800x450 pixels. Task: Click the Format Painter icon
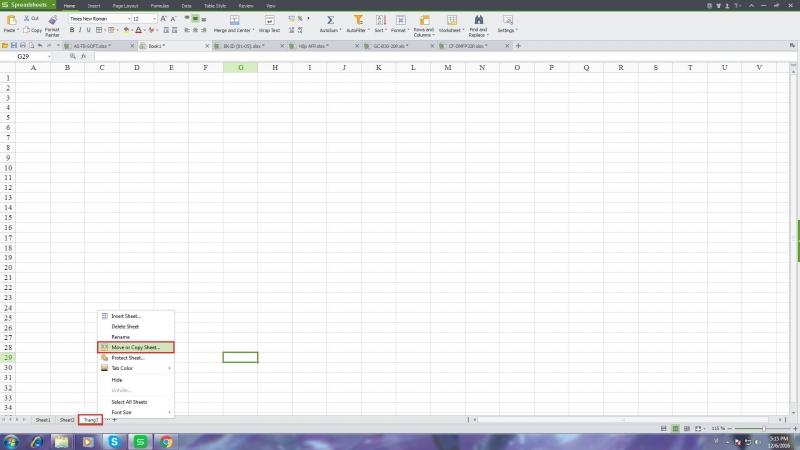click(52, 20)
